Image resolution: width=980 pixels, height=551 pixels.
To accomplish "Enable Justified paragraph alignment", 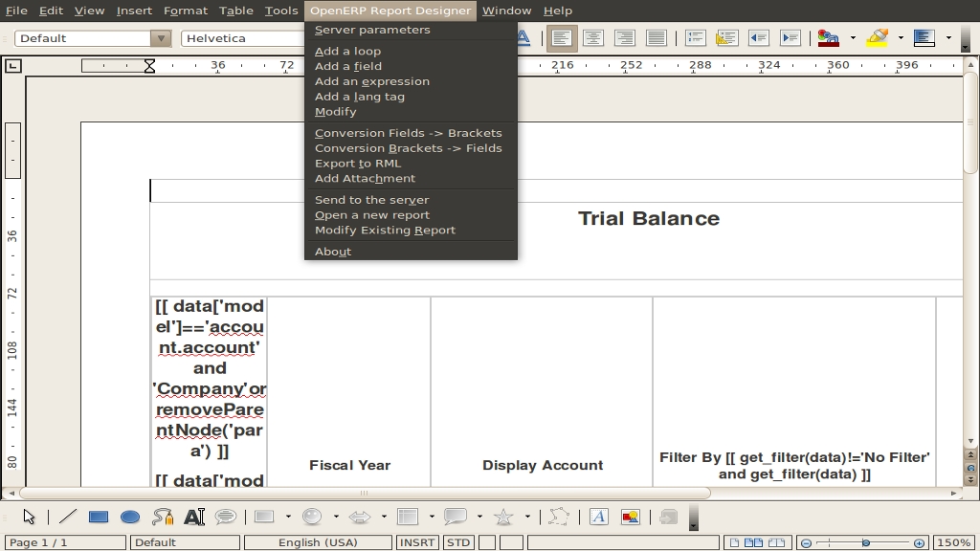I will coord(657,38).
